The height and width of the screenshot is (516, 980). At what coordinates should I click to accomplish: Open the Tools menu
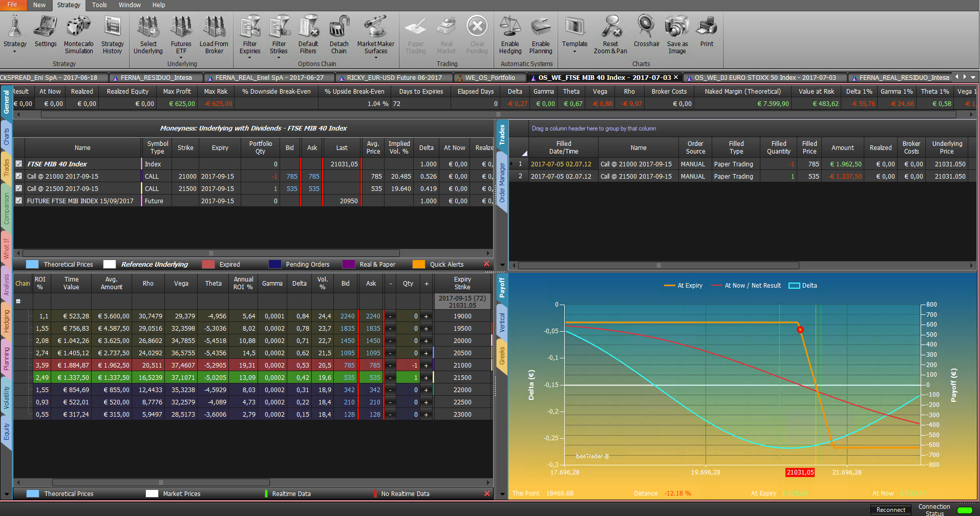click(x=99, y=5)
